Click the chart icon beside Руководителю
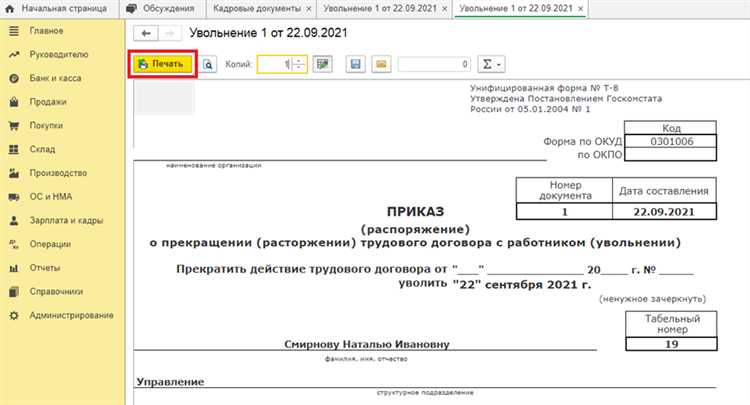Image resolution: width=750 pixels, height=405 pixels. tap(14, 55)
